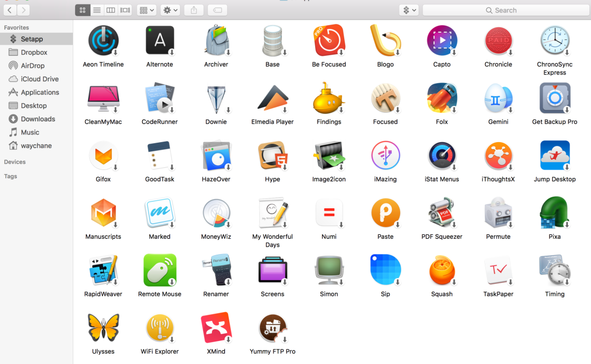
Task: Open the Dropbox toolbar dropdown
Action: pyautogui.click(x=409, y=10)
